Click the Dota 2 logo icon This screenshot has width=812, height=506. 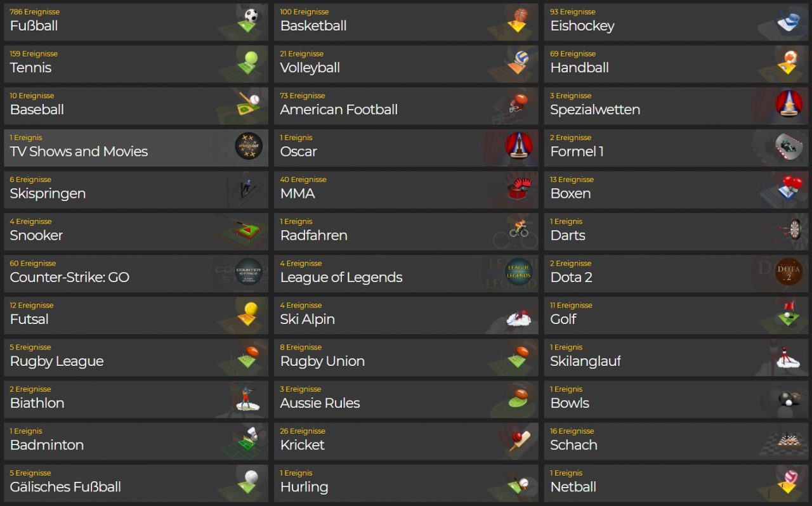pos(789,272)
